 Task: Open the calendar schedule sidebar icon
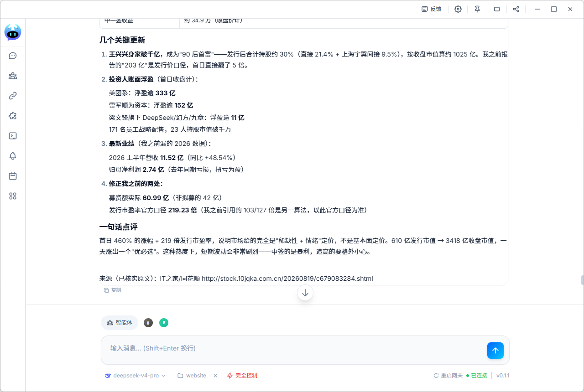click(x=13, y=176)
